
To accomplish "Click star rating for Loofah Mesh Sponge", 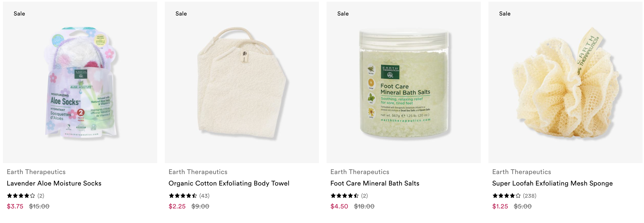I will click(506, 196).
